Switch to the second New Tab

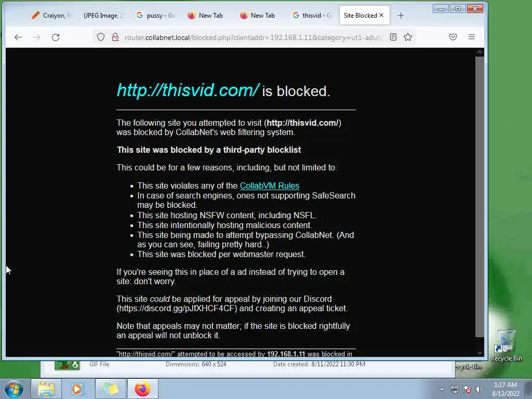click(x=258, y=16)
